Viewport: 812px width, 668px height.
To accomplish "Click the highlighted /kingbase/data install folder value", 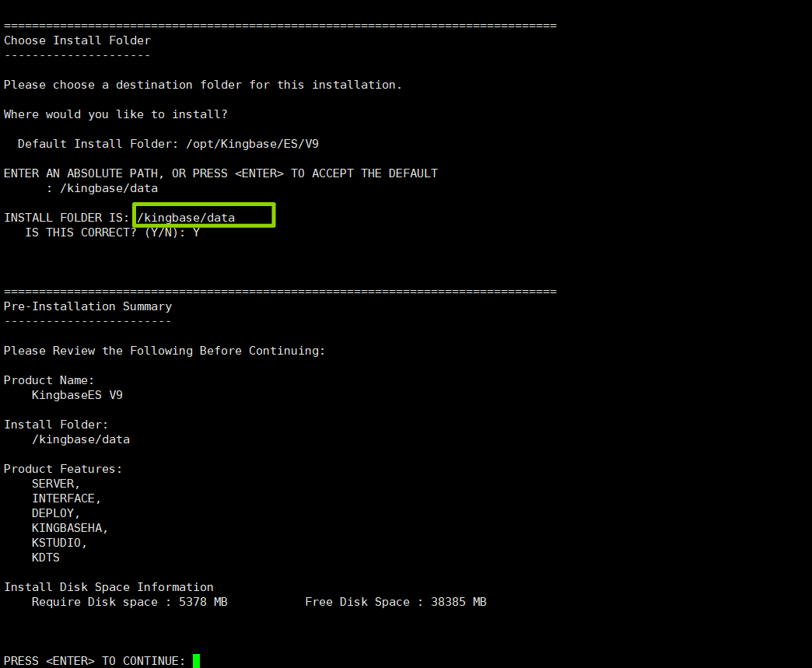I will pos(185,218).
